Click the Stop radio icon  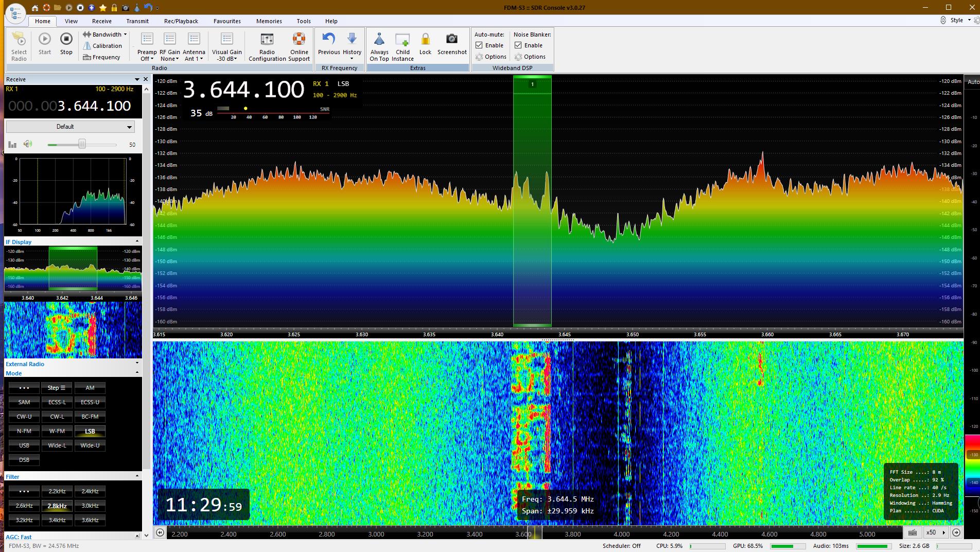(66, 40)
